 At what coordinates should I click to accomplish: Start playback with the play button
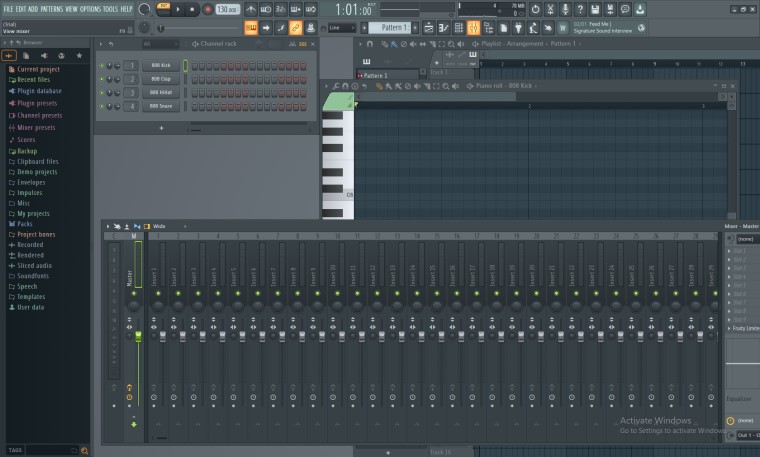click(x=178, y=9)
